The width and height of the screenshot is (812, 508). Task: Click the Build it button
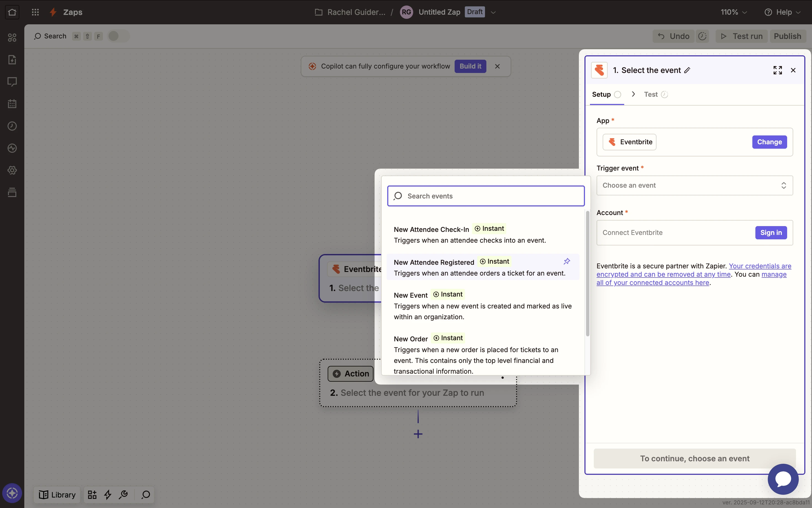pos(470,66)
